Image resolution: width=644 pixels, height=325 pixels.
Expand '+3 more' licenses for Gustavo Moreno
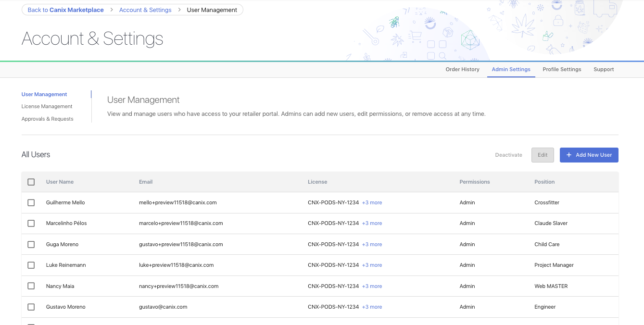372,307
